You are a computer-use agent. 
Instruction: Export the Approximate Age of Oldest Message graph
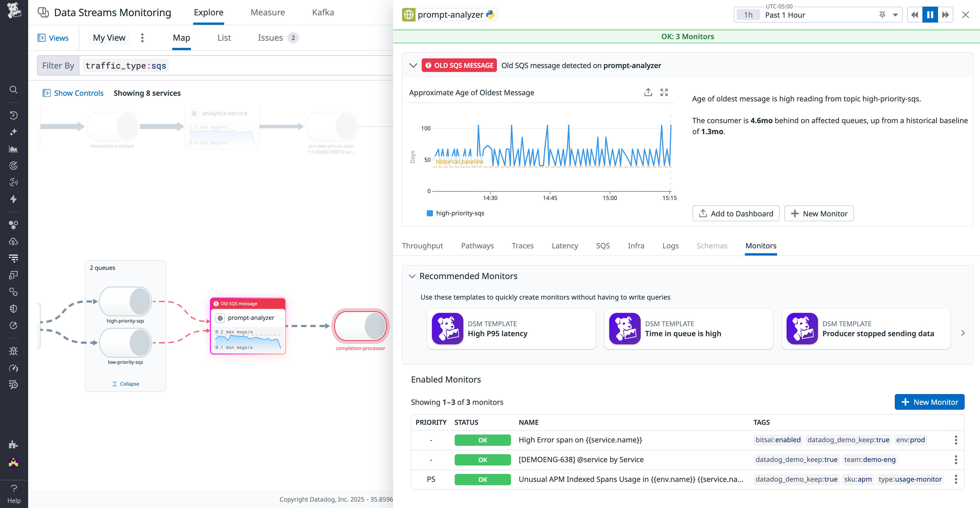[648, 92]
